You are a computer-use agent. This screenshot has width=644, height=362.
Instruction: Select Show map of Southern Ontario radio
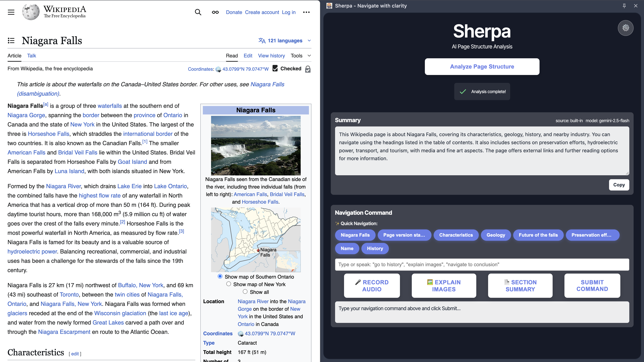[220, 276]
